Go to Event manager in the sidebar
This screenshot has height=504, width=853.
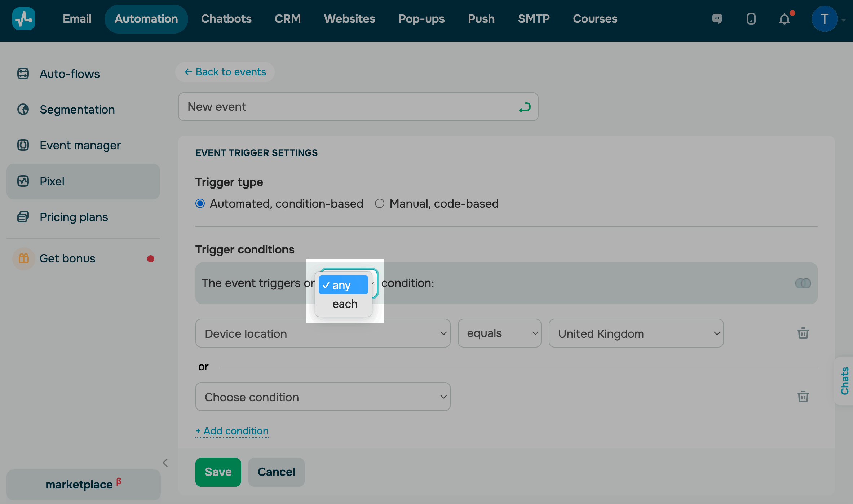[80, 145]
